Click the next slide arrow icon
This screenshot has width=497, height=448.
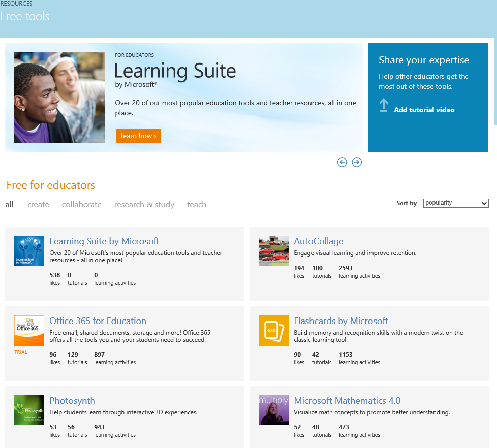(x=357, y=162)
